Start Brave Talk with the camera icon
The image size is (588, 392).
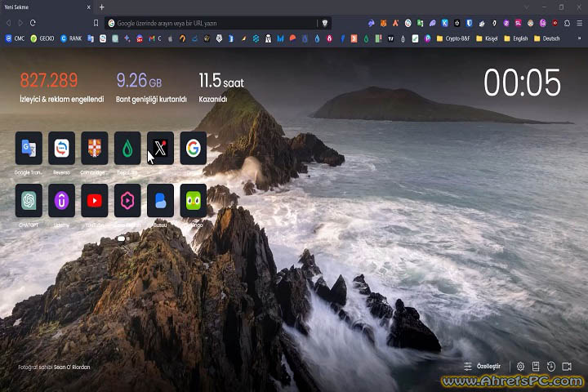(x=567, y=367)
